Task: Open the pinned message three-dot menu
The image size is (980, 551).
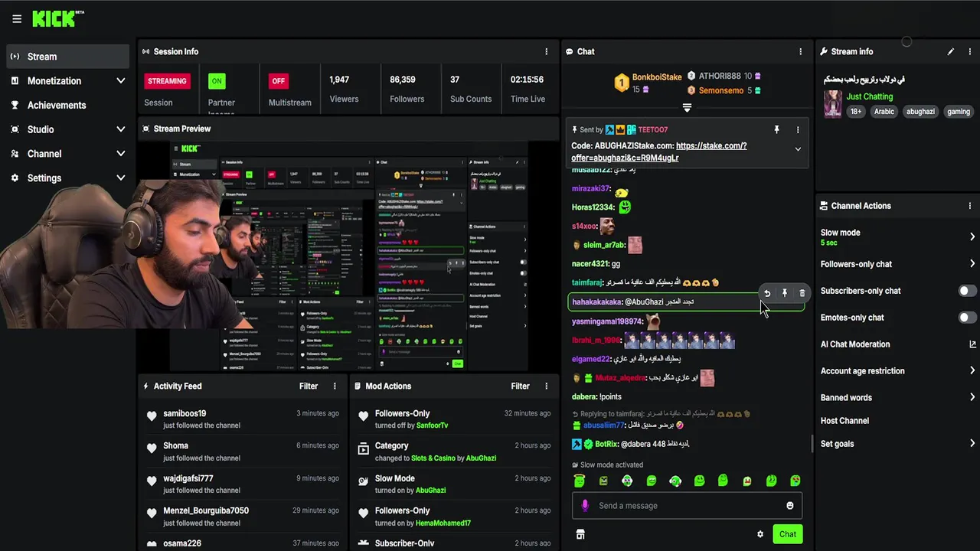Action: point(797,130)
